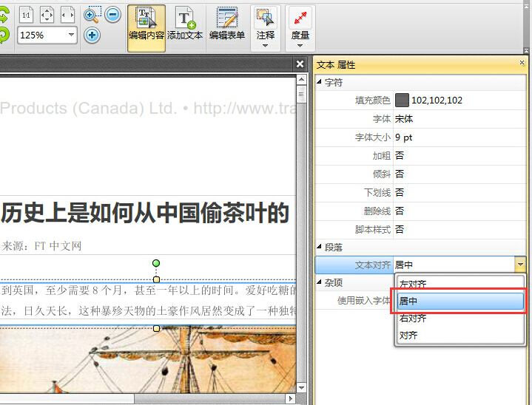
Task: Click the fit page icon
Action: tap(47, 15)
